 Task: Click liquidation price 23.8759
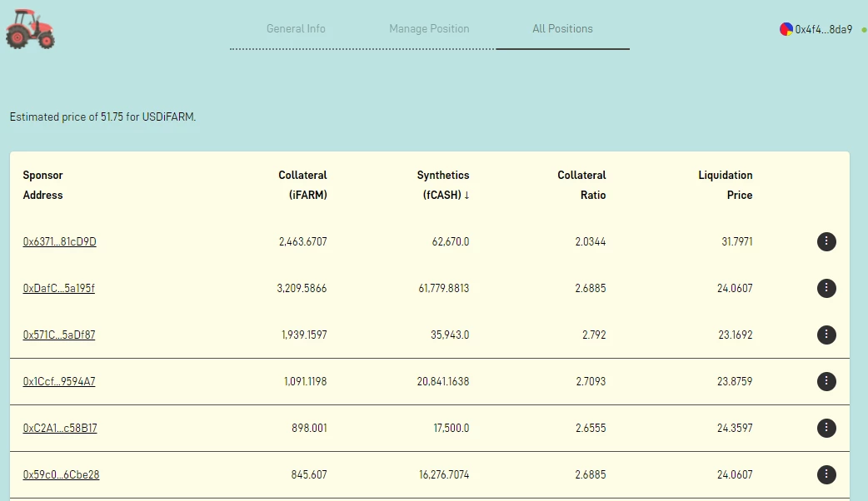(x=735, y=381)
